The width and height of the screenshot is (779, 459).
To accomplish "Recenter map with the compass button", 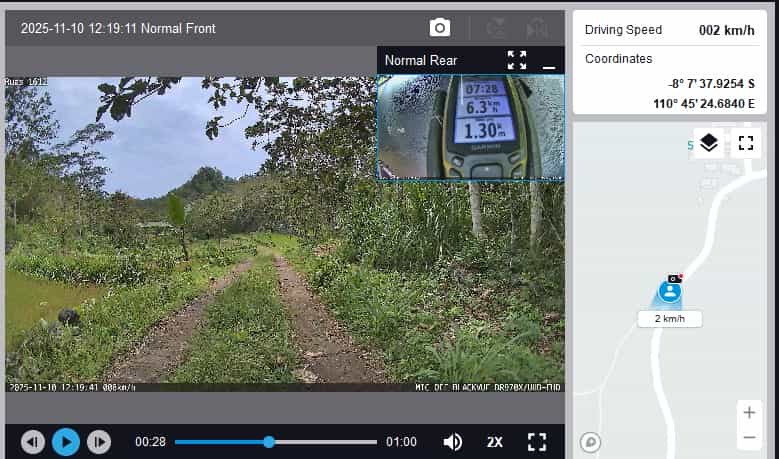I will pyautogui.click(x=591, y=441).
